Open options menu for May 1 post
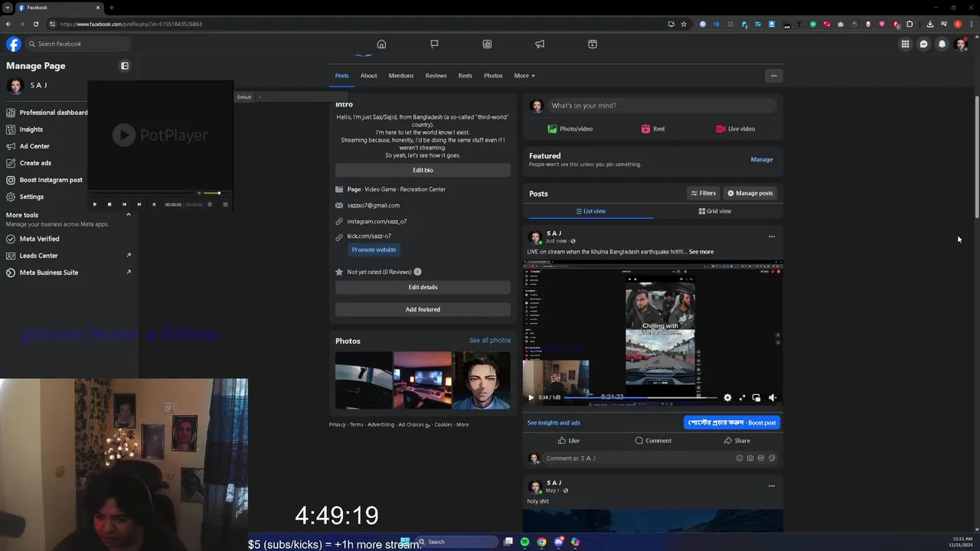980x551 pixels. pos(771,486)
